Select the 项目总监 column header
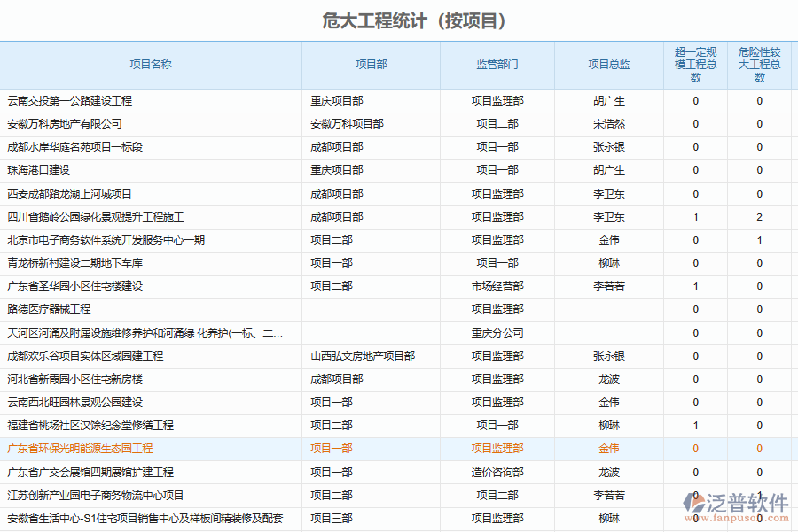 (x=609, y=65)
